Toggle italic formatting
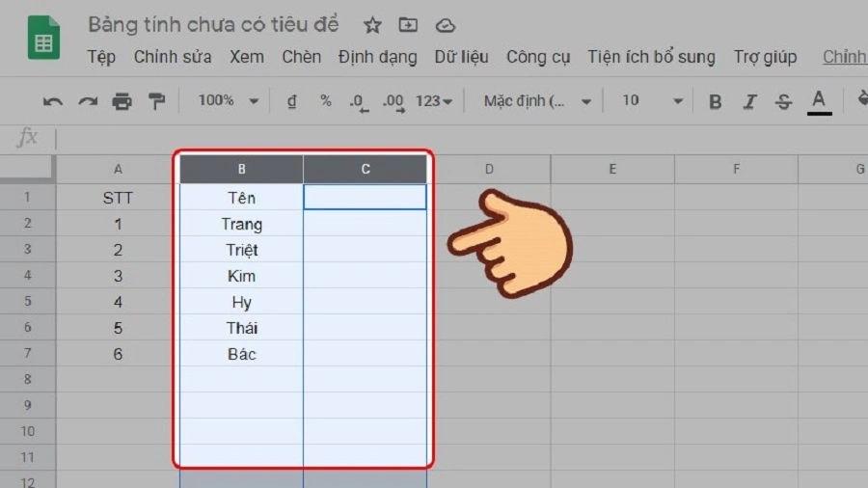Image resolution: width=868 pixels, height=488 pixels. coord(749,102)
